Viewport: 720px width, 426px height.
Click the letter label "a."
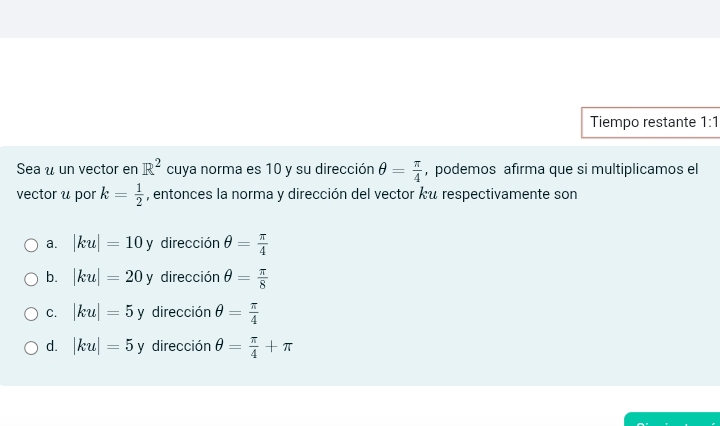(x=52, y=243)
